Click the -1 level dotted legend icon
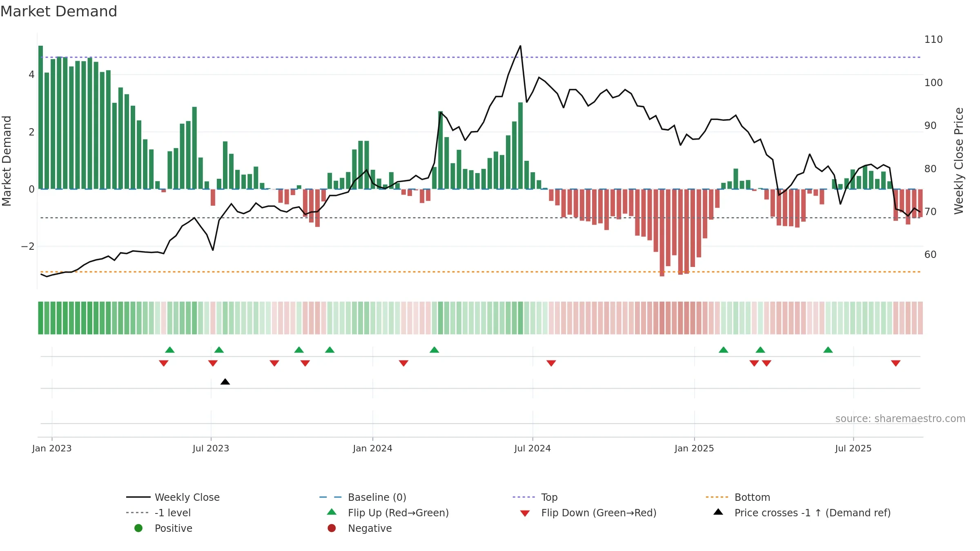The image size is (980, 551). [x=137, y=513]
